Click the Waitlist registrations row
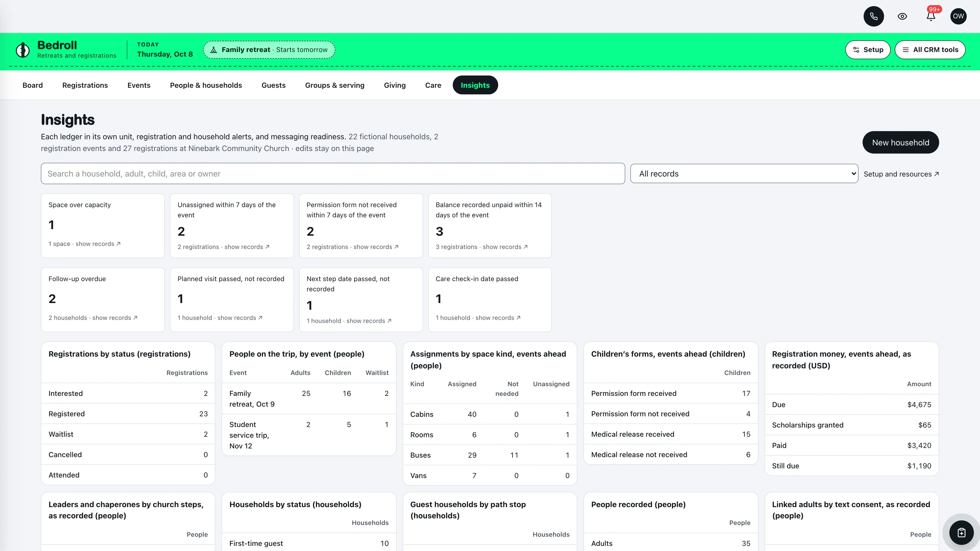The image size is (980, 551). (x=128, y=434)
